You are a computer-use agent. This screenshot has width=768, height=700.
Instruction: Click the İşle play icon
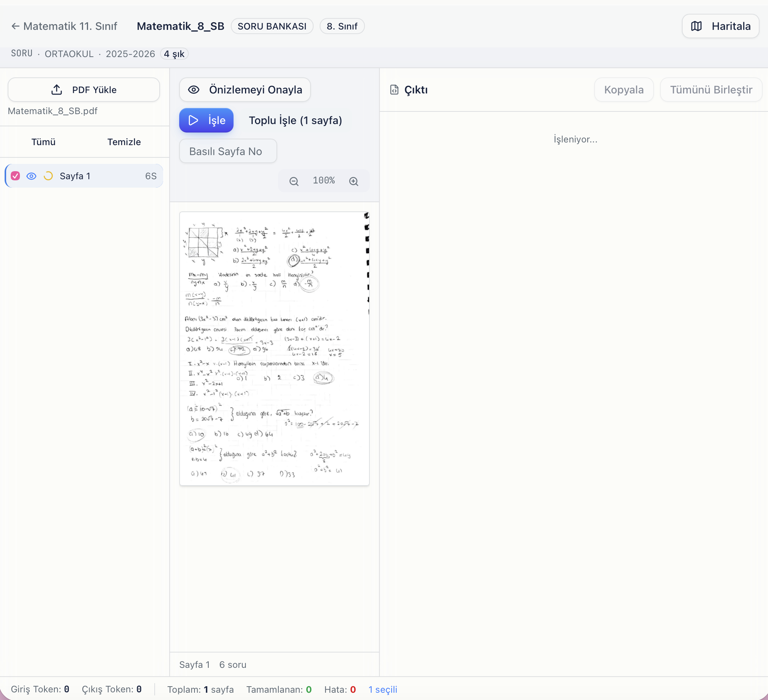193,120
